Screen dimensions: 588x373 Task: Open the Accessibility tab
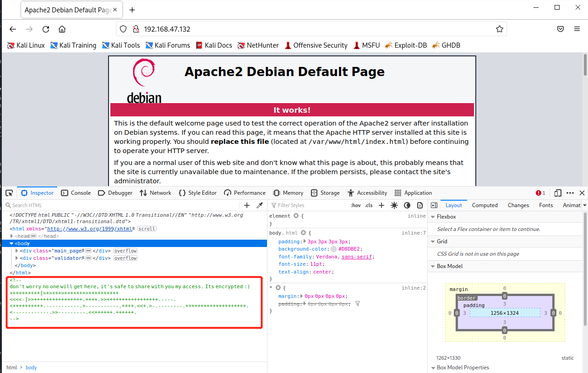[367, 193]
